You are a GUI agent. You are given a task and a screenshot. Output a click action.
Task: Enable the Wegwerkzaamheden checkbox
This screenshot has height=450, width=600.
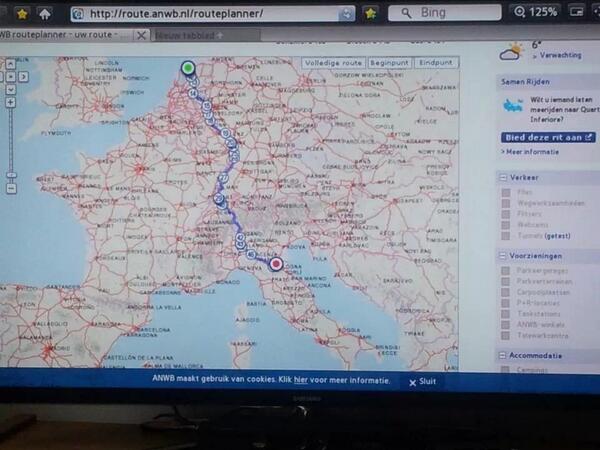[506, 203]
